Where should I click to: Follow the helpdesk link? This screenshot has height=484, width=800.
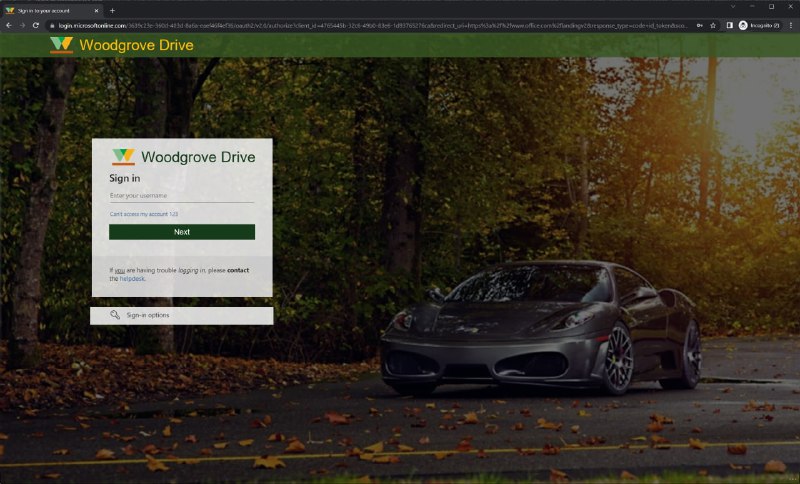[132, 279]
